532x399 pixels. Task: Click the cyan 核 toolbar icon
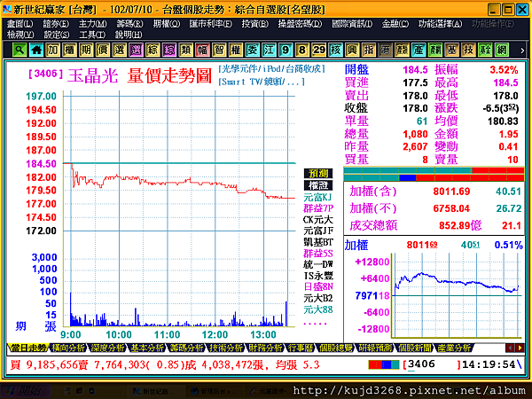(x=335, y=51)
